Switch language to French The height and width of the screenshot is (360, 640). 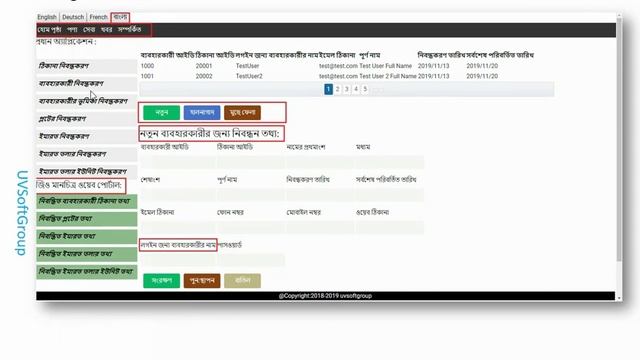pos(98,17)
